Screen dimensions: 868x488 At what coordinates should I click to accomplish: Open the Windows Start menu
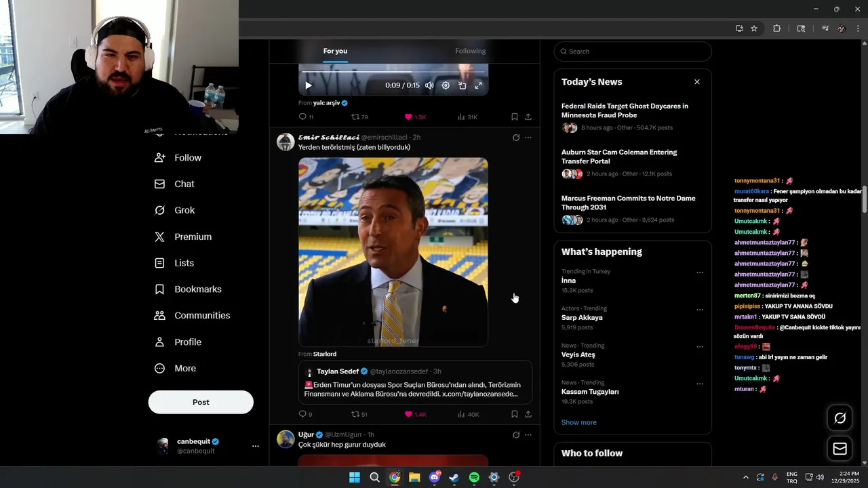(355, 477)
